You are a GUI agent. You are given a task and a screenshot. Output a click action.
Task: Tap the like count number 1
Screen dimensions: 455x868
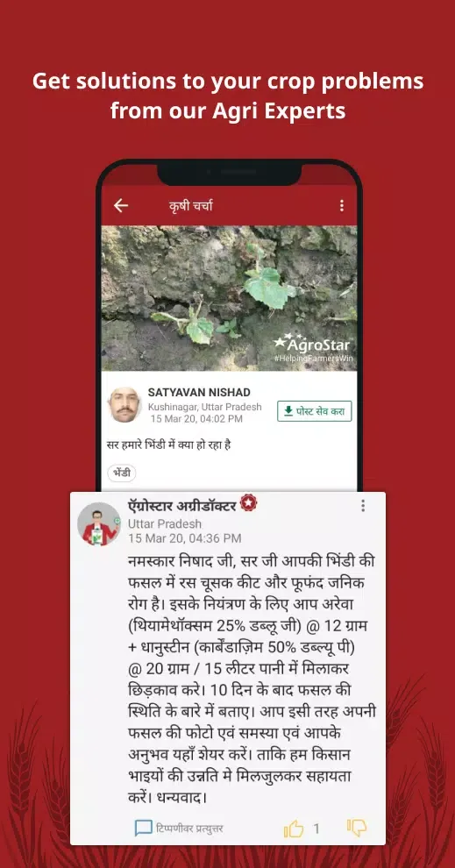(316, 829)
